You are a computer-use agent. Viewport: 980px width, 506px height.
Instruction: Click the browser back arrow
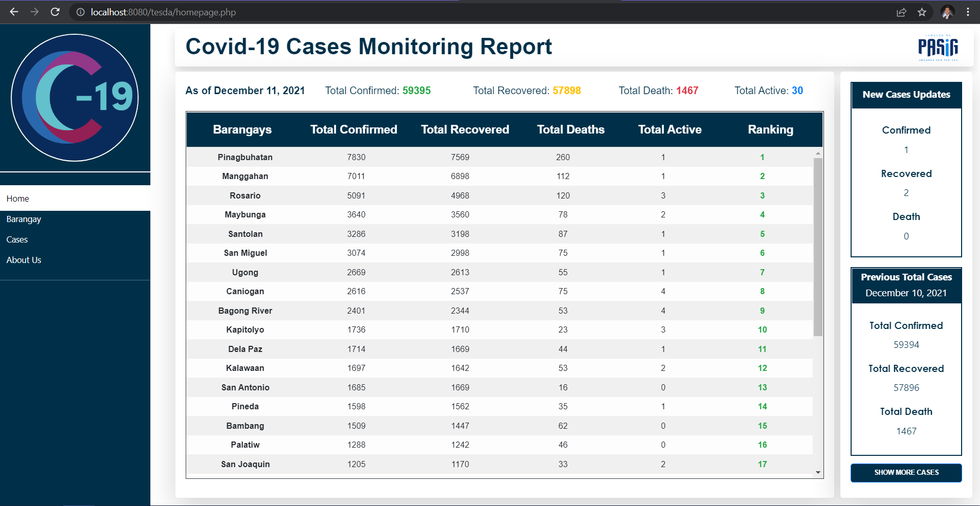pyautogui.click(x=13, y=12)
